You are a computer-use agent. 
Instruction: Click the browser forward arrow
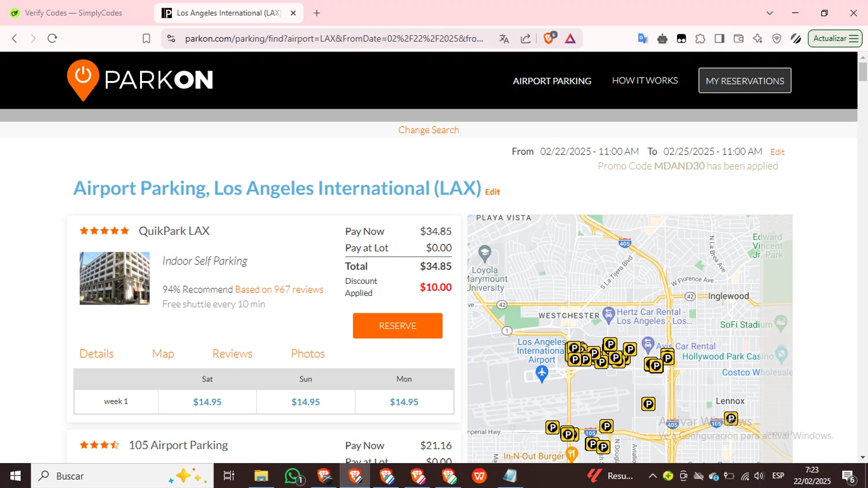tap(33, 38)
